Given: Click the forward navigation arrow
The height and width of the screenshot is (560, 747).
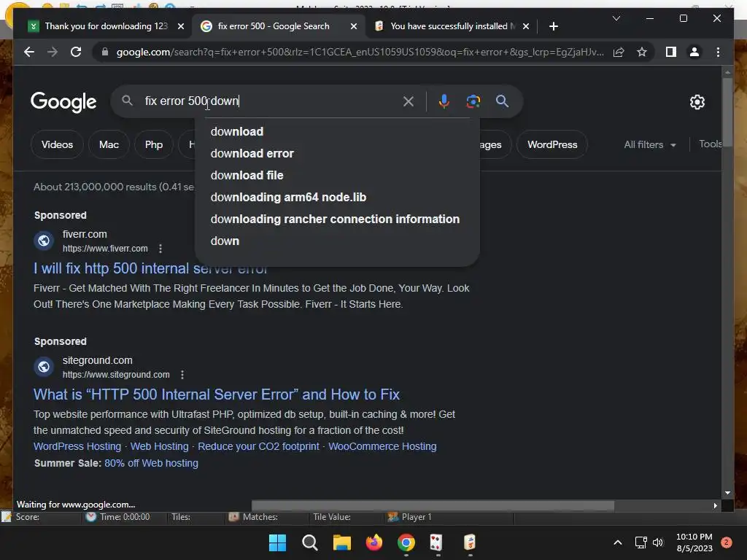Looking at the screenshot, I should [x=53, y=52].
